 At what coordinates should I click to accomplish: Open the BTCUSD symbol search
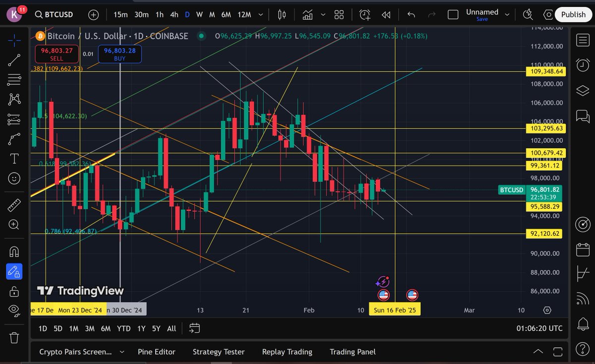coord(54,14)
